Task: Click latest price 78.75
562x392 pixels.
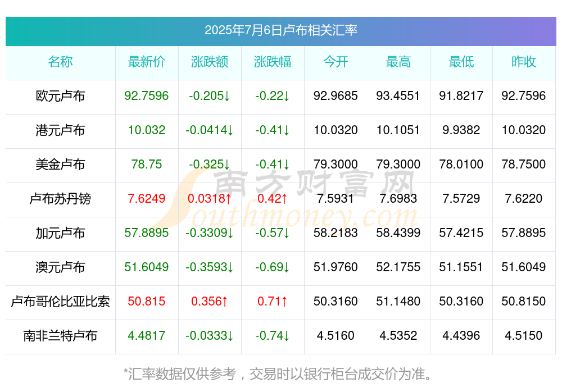Action: [x=147, y=164]
